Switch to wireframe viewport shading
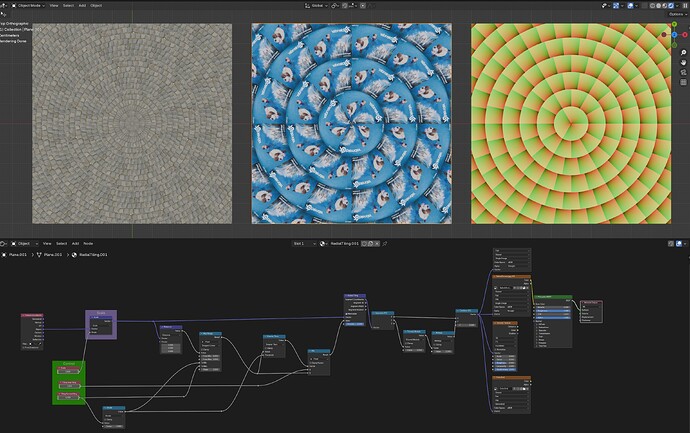This screenshot has height=433, width=690. point(653,6)
